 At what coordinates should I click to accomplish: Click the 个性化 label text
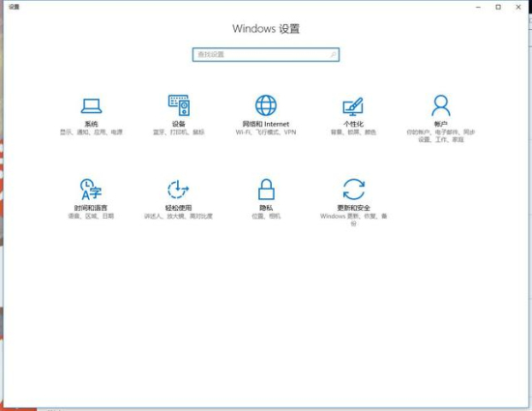click(353, 124)
